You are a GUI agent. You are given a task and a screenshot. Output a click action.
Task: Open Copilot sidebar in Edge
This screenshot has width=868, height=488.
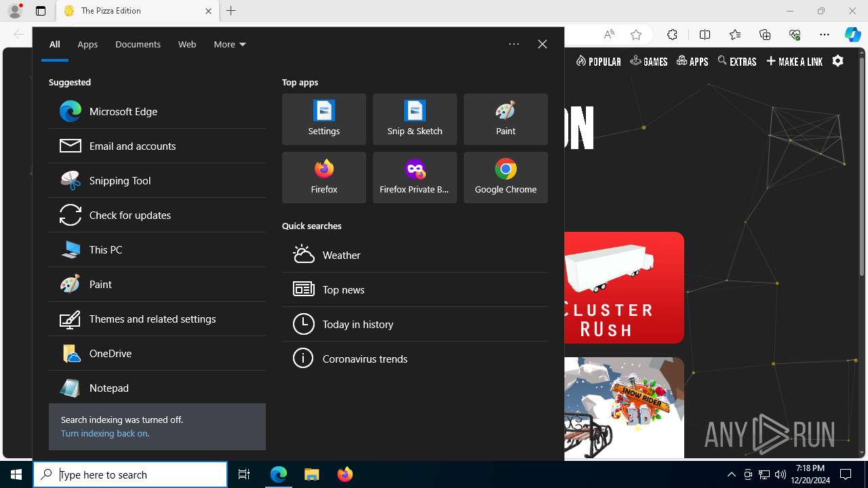click(x=853, y=35)
